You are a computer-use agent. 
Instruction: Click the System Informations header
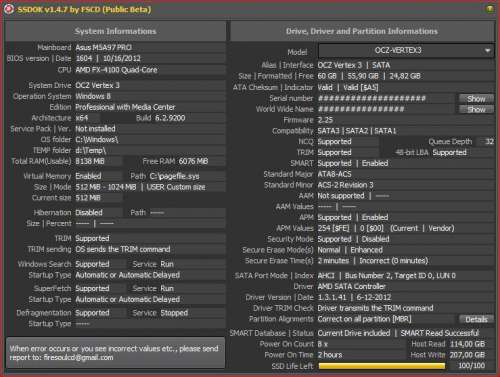point(115,31)
